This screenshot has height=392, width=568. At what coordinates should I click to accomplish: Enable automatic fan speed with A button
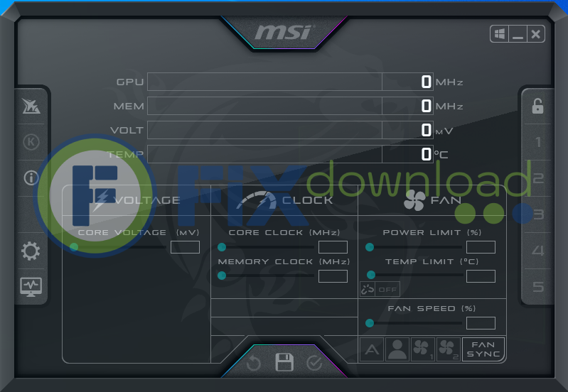coord(372,349)
